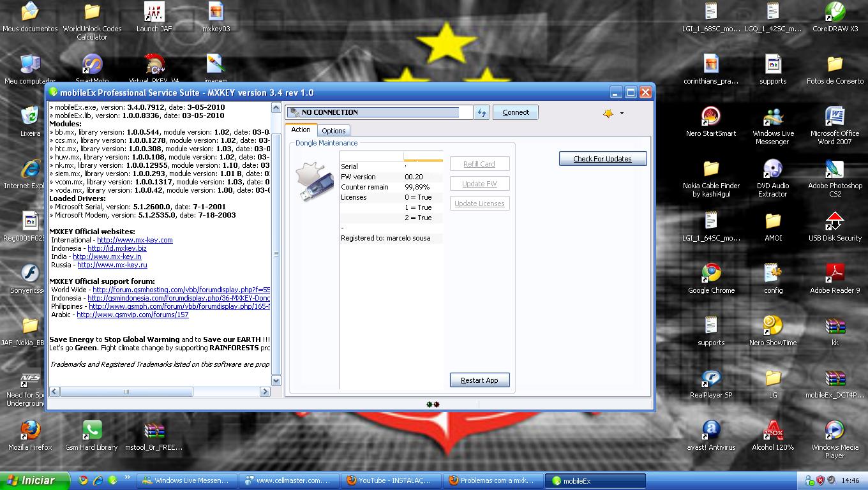Click Internet Explorer quick launch icon
Screen dimensions: 868x490
click(98, 480)
